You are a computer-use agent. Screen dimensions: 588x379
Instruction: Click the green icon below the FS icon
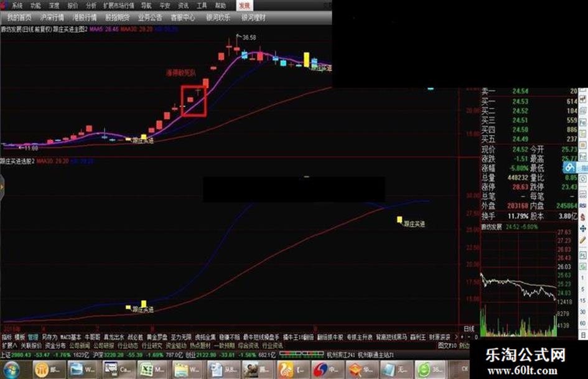(x=583, y=267)
